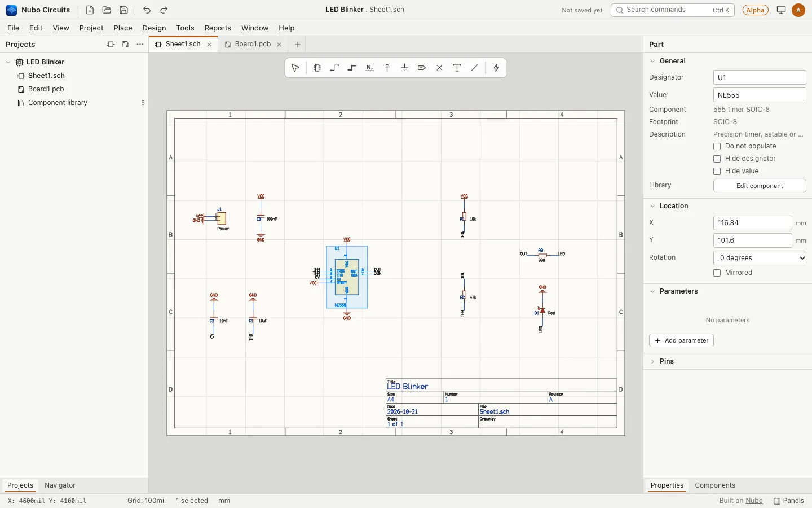Pick the line drawing tool
This screenshot has height=508, width=812.
[474, 68]
